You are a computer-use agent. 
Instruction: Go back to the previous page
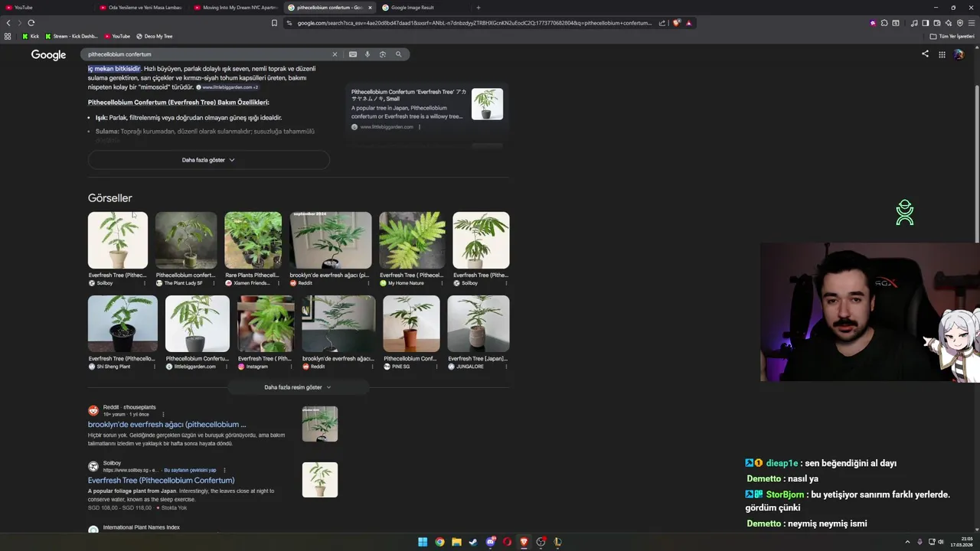coord(8,23)
